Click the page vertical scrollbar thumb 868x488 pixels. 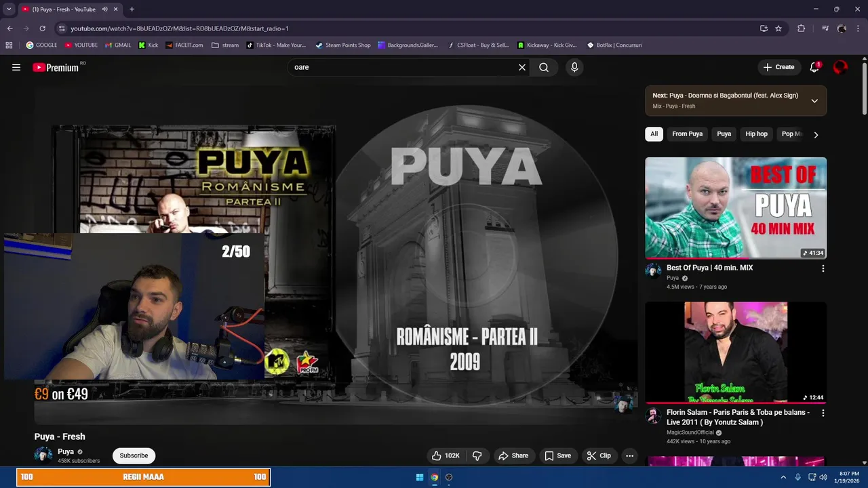(x=865, y=88)
